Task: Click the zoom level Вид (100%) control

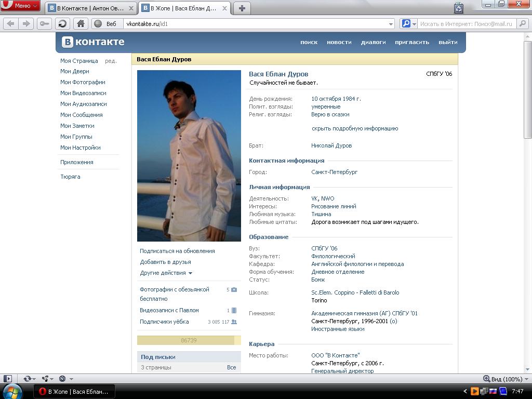Action: pyautogui.click(x=503, y=379)
